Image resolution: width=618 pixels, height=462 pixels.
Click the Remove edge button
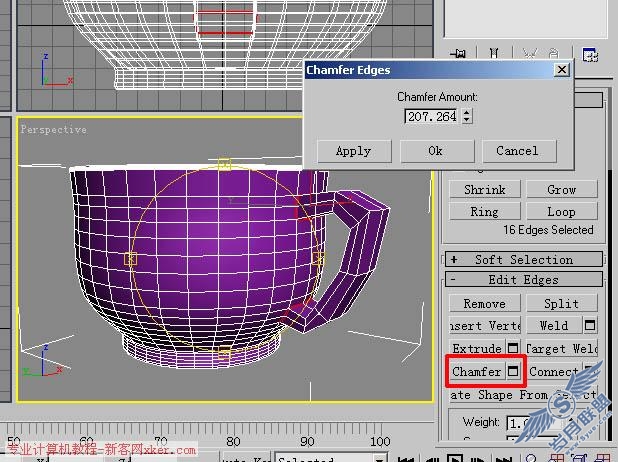tap(484, 304)
